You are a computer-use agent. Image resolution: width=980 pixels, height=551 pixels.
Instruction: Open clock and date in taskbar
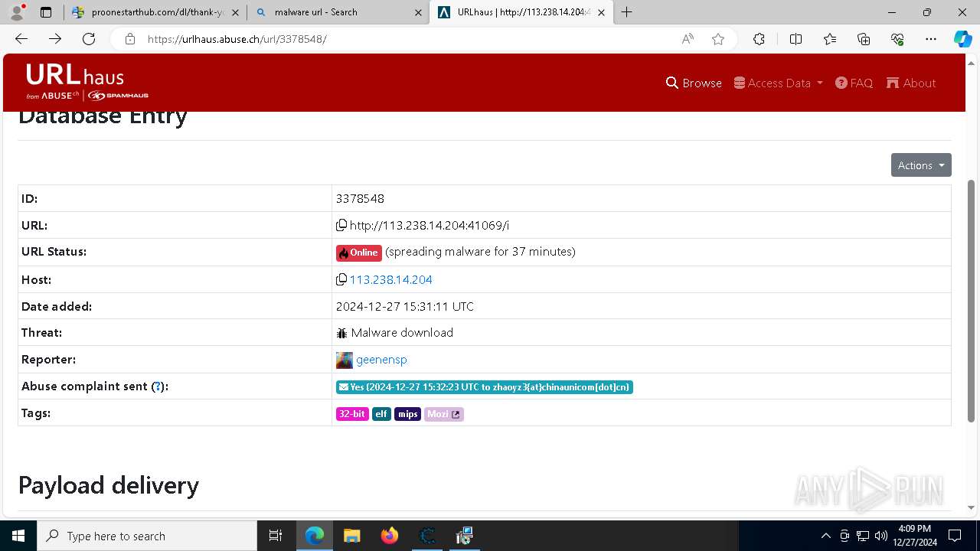coord(913,536)
